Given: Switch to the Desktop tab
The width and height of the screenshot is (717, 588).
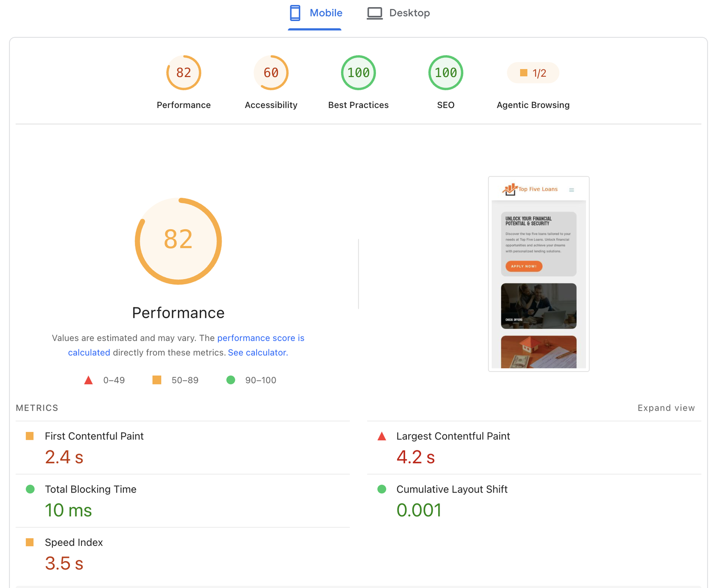Looking at the screenshot, I should click(398, 13).
